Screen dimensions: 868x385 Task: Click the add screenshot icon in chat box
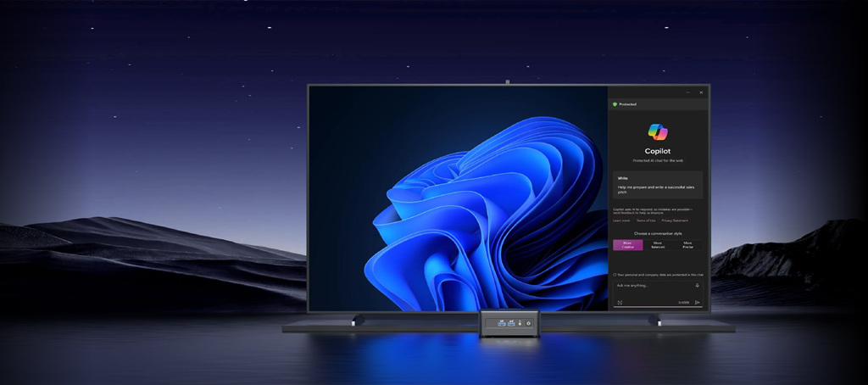click(x=620, y=302)
